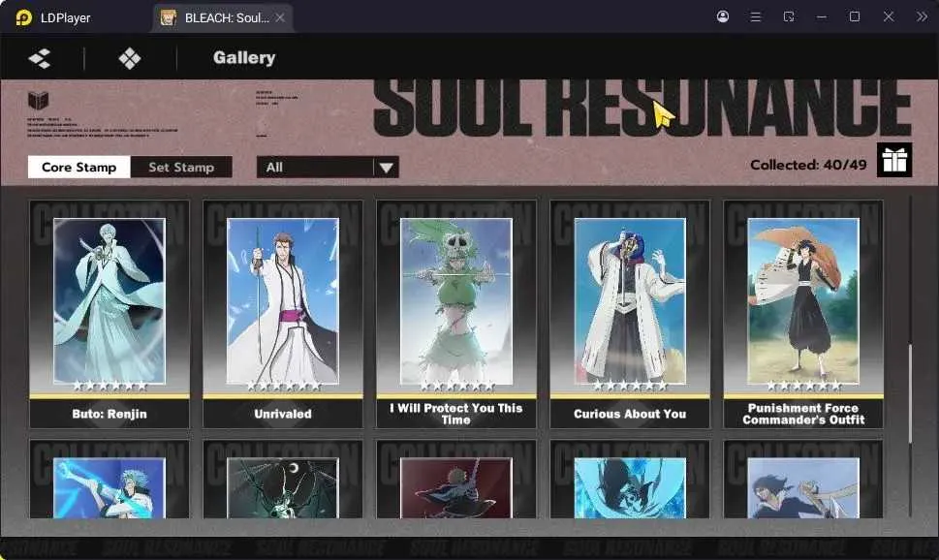Click the book icon under the header
Screen dimensions: 939x560
pos(39,100)
